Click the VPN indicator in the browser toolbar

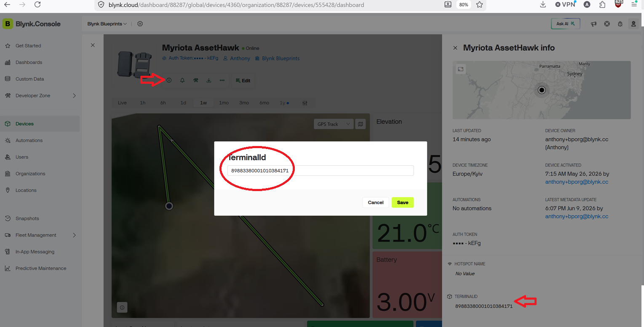tap(565, 5)
